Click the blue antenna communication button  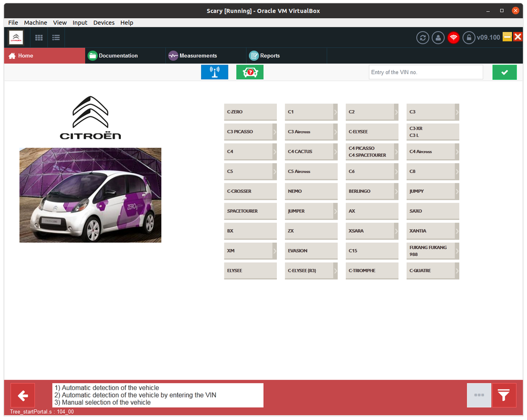point(214,72)
